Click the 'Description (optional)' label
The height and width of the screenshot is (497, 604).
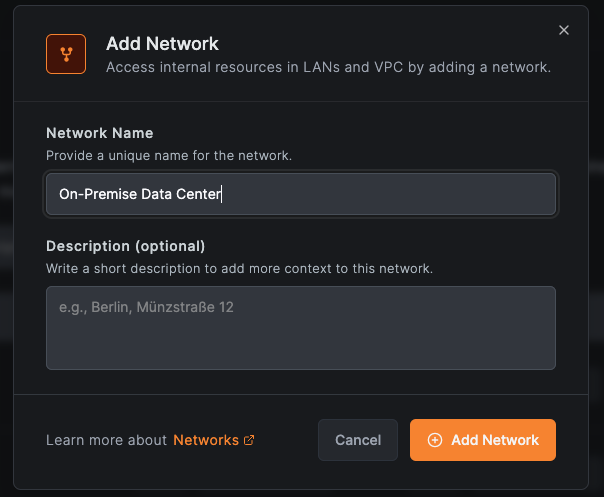(125, 246)
